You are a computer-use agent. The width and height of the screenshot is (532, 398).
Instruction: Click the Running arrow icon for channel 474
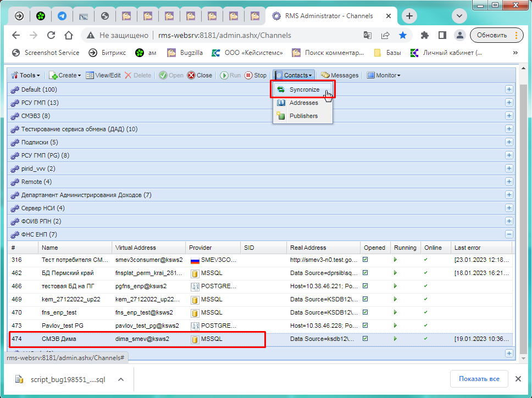395,339
